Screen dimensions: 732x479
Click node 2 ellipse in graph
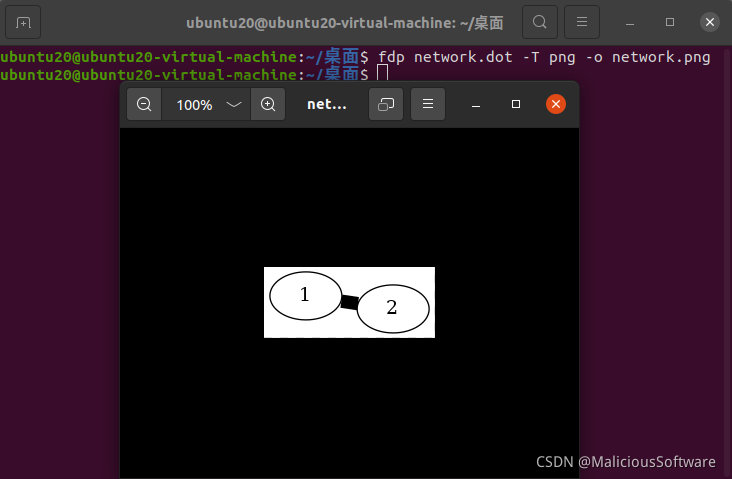[393, 309]
